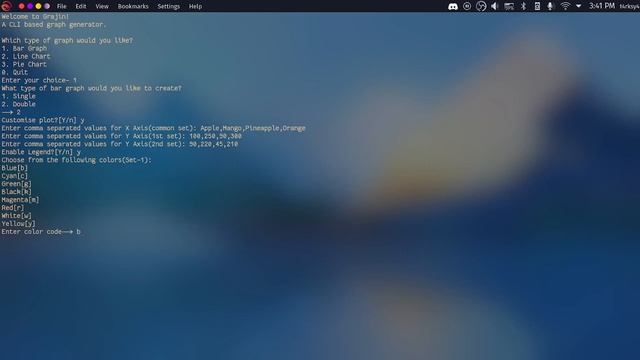Click 'A CLI based graph generator.' text
Image resolution: width=640 pixels, height=360 pixels.
click(53, 24)
